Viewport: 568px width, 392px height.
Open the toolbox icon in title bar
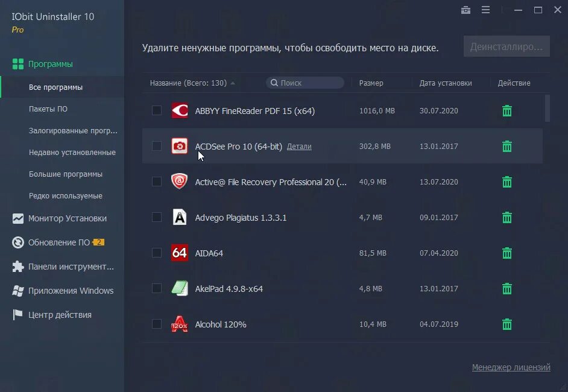click(465, 10)
